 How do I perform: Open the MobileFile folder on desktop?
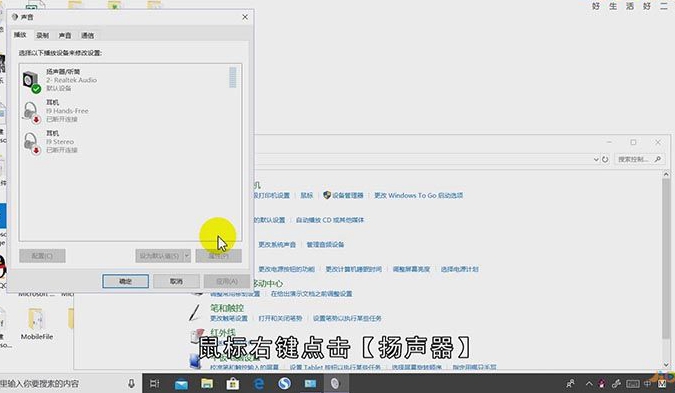click(x=37, y=324)
